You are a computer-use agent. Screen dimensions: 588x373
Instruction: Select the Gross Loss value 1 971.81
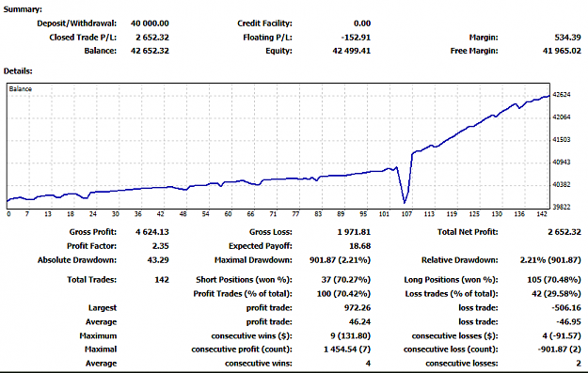click(x=354, y=232)
